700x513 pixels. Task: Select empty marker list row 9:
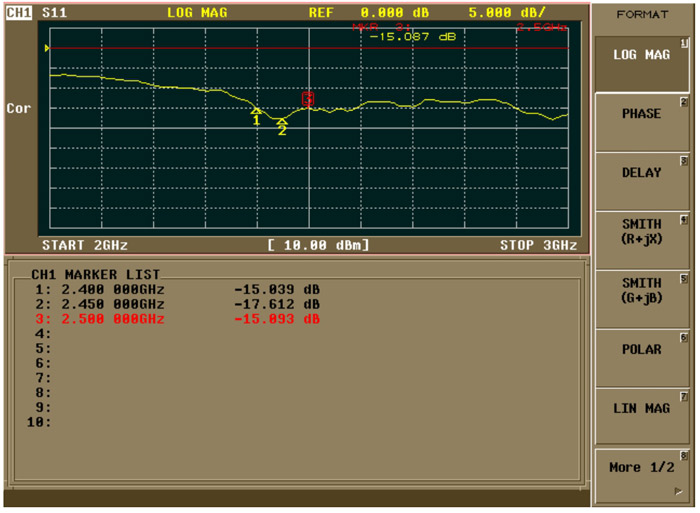[43, 407]
